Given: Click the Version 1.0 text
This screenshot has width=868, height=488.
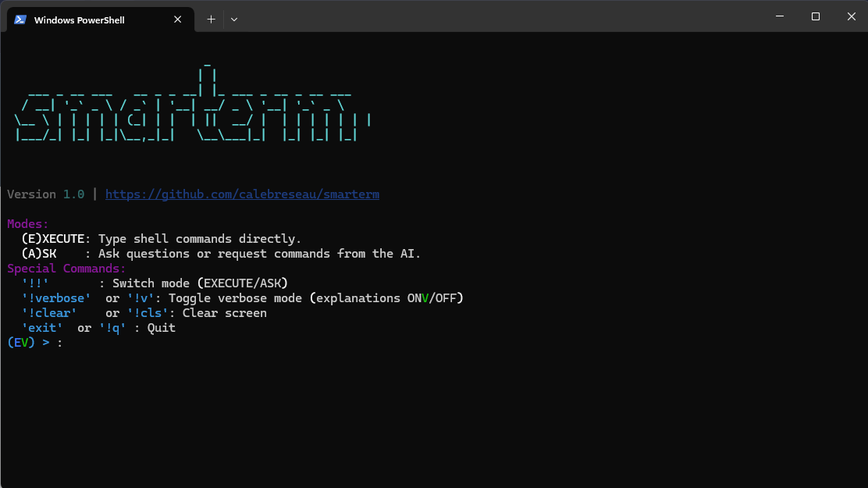Looking at the screenshot, I should pos(45,194).
